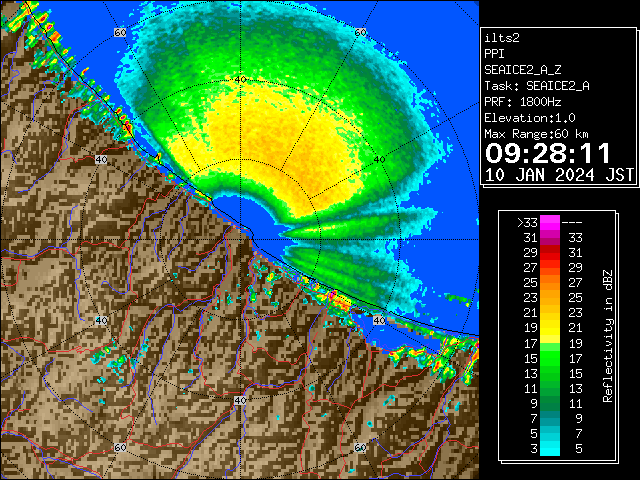Click the "SEAICE2_A_Z" product name

click(522, 70)
